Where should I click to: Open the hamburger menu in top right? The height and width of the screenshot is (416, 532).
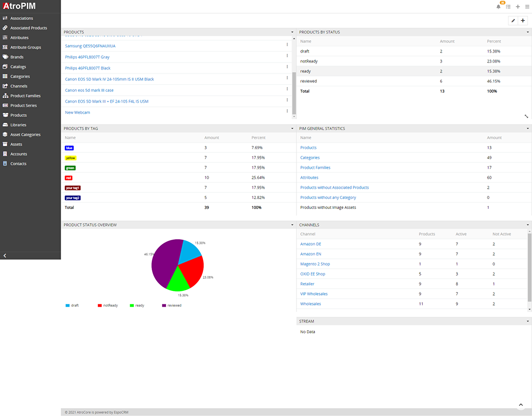tap(527, 7)
